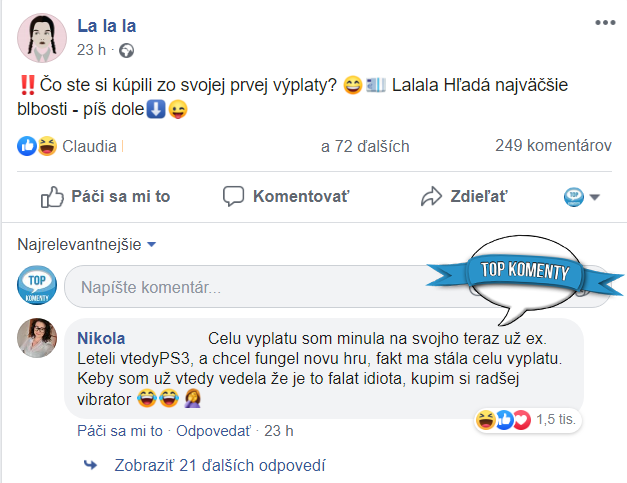The image size is (627, 483).
Task: Open Nikola's profile name link
Action: click(x=101, y=337)
